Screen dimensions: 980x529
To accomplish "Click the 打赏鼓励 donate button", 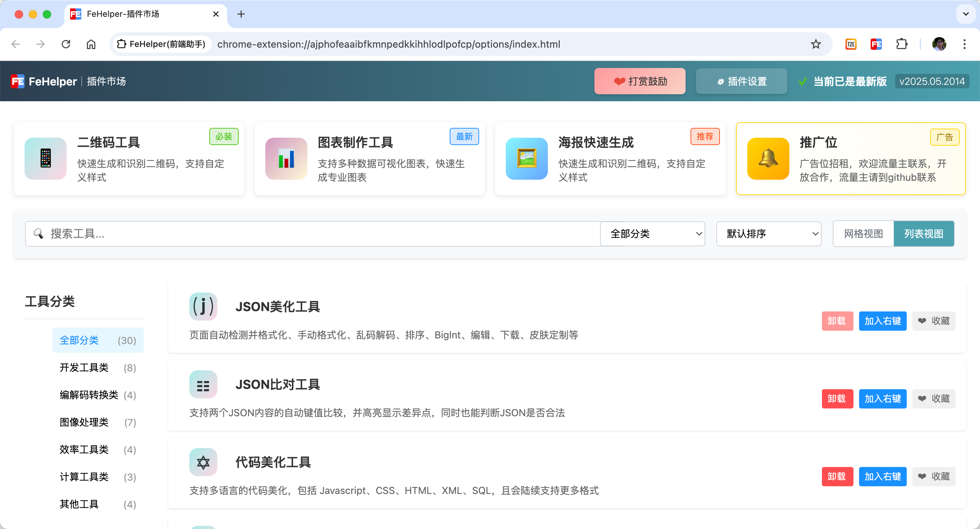I will coord(640,81).
